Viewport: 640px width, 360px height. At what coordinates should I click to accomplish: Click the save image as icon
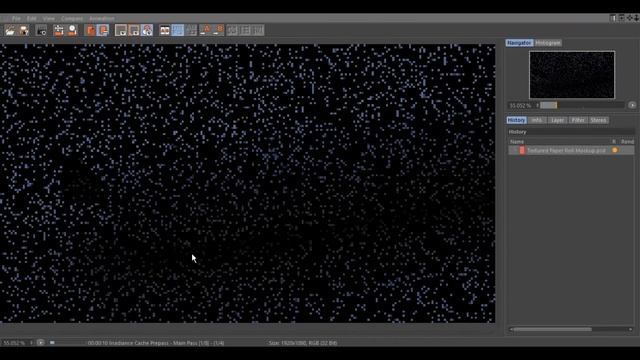(x=24, y=30)
